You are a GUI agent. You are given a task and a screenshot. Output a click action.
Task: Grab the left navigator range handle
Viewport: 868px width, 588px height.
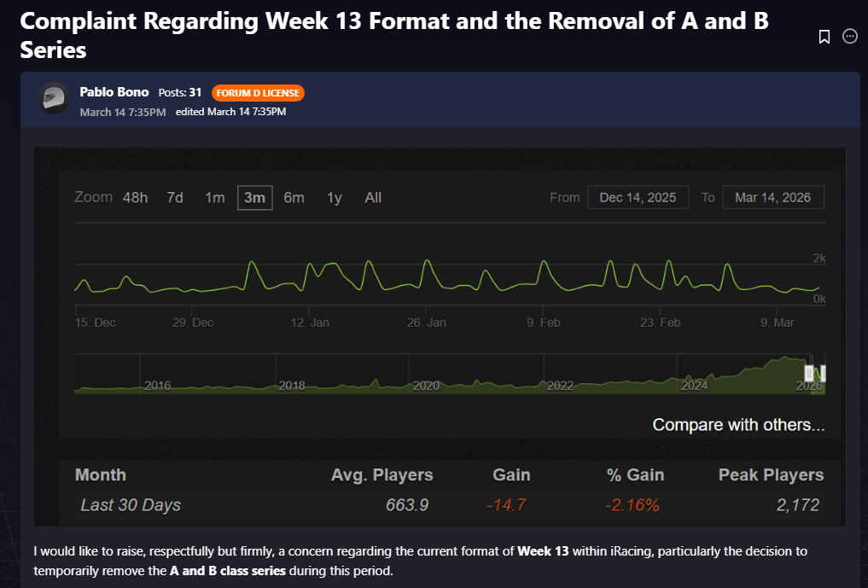[809, 373]
